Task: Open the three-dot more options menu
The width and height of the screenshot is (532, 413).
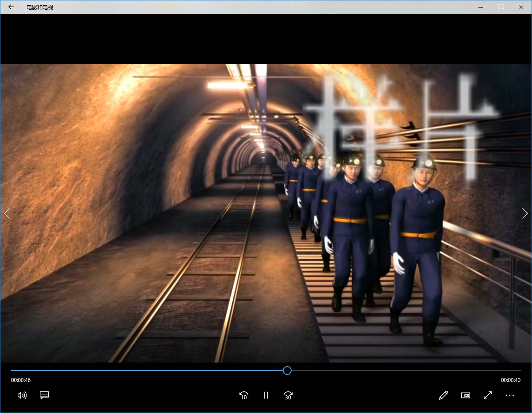Action: click(510, 395)
